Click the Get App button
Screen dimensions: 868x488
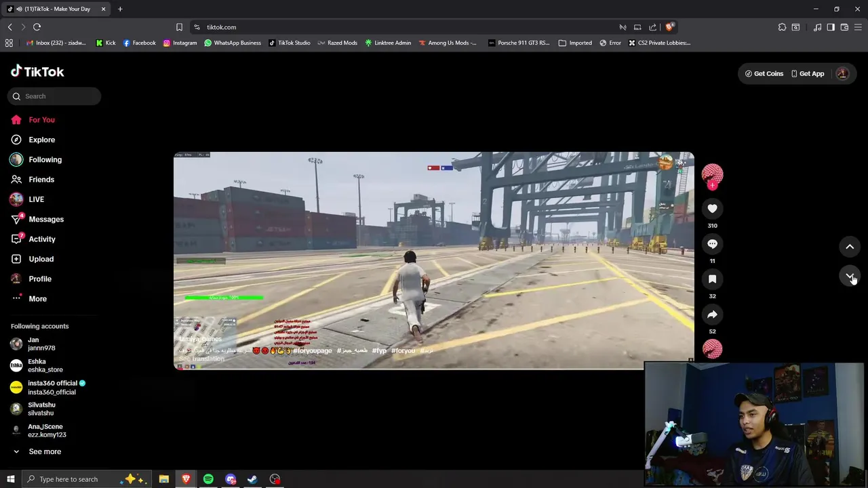tap(808, 74)
